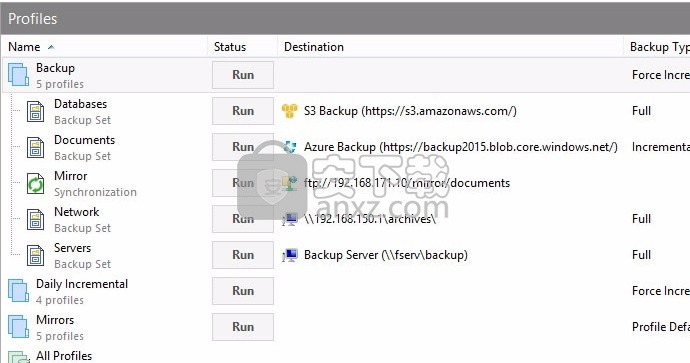Select the green Mirror synchronization icon
Screen dimensions: 690x363
pyautogui.click(x=36, y=183)
